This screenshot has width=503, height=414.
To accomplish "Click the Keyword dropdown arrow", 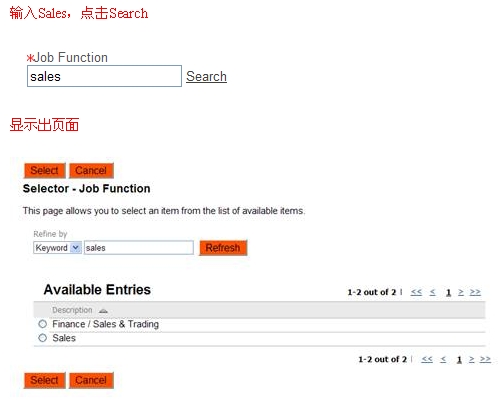I will click(x=76, y=248).
